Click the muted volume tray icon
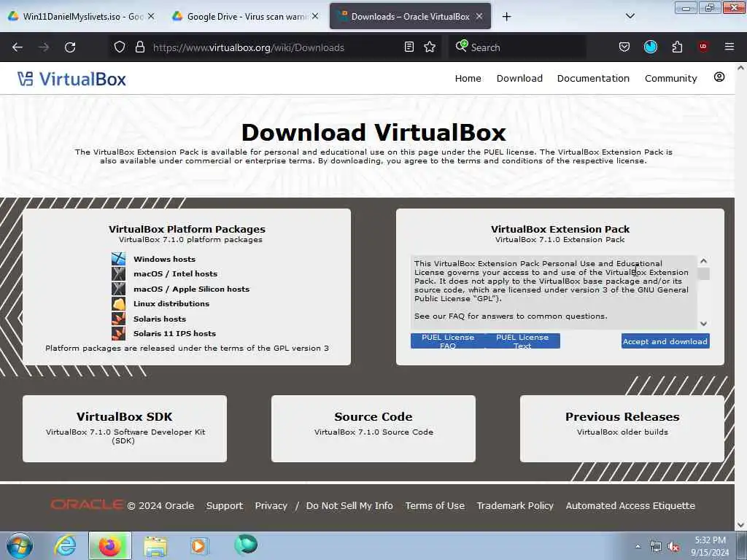Image resolution: width=747 pixels, height=560 pixels. tap(673, 547)
